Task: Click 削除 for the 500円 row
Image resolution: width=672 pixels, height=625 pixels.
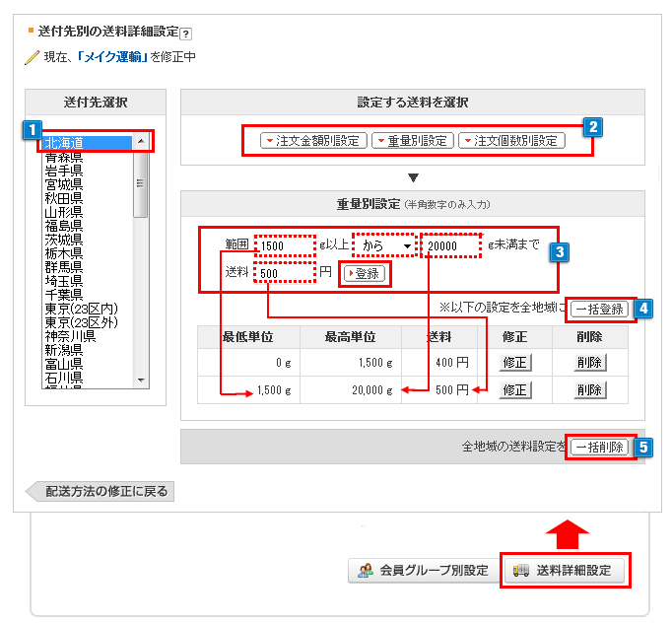Action: tap(591, 390)
